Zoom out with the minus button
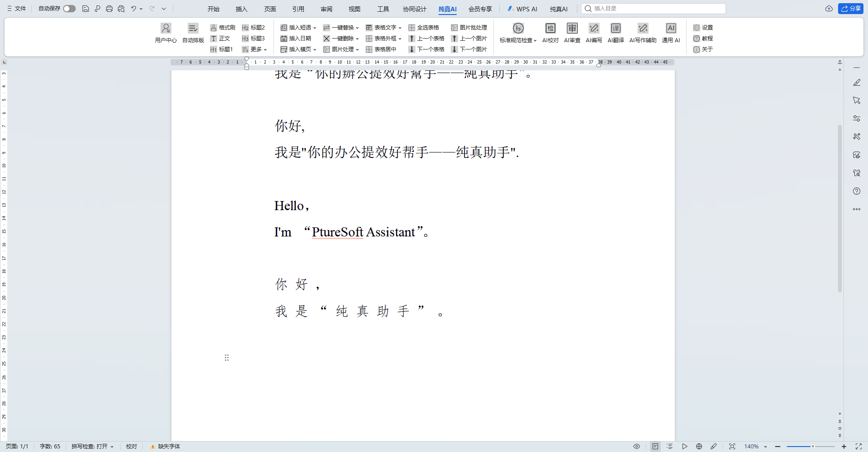This screenshot has height=452, width=868. click(778, 447)
